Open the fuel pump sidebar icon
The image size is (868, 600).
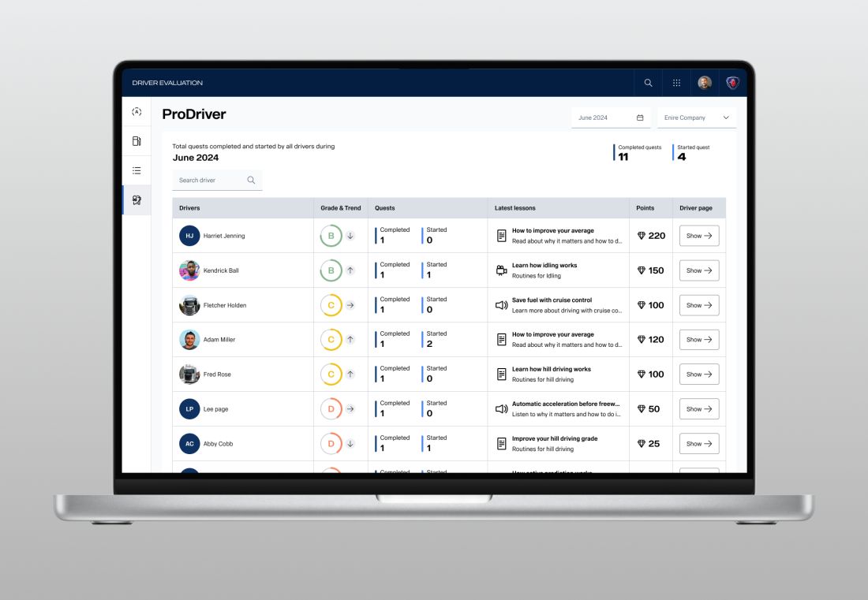(x=137, y=141)
